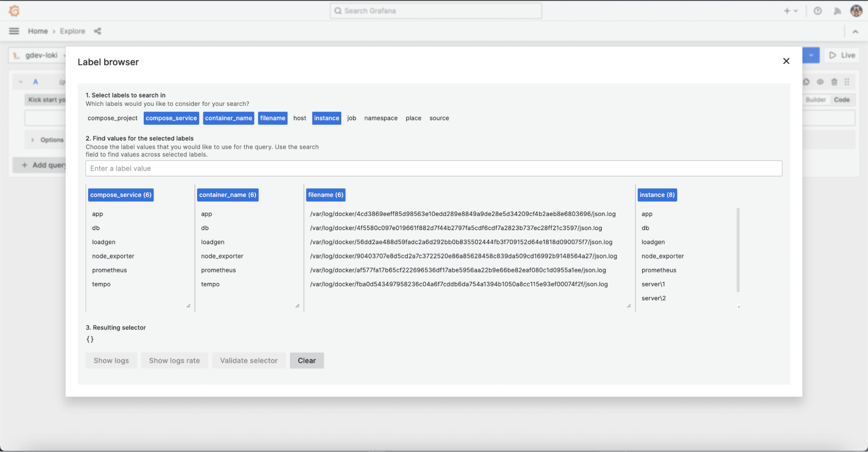The height and width of the screenshot is (452, 868).
Task: Toggle the instance label off
Action: [327, 118]
